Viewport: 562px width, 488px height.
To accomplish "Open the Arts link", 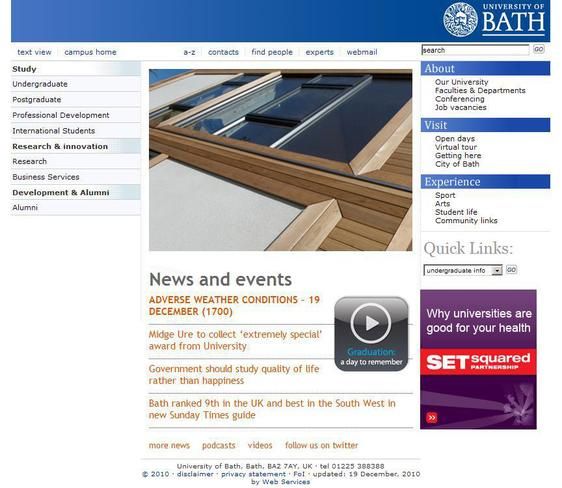I will pos(442,204).
